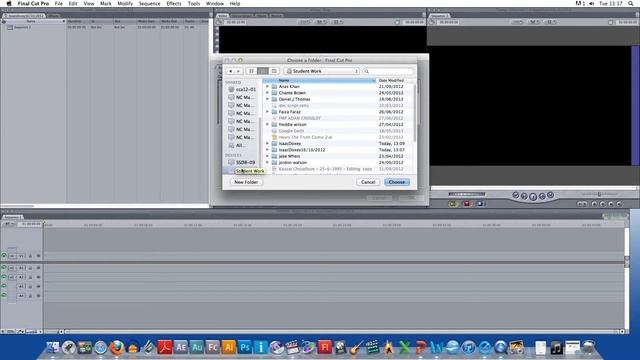Expand the Faiza Faraz folder
Screen dimensions: 640x360
click(x=268, y=112)
